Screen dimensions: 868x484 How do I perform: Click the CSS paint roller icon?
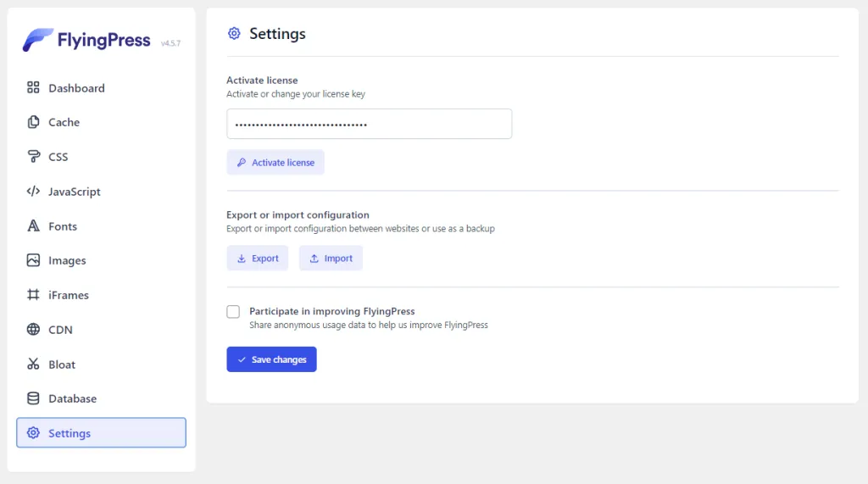pyautogui.click(x=33, y=157)
